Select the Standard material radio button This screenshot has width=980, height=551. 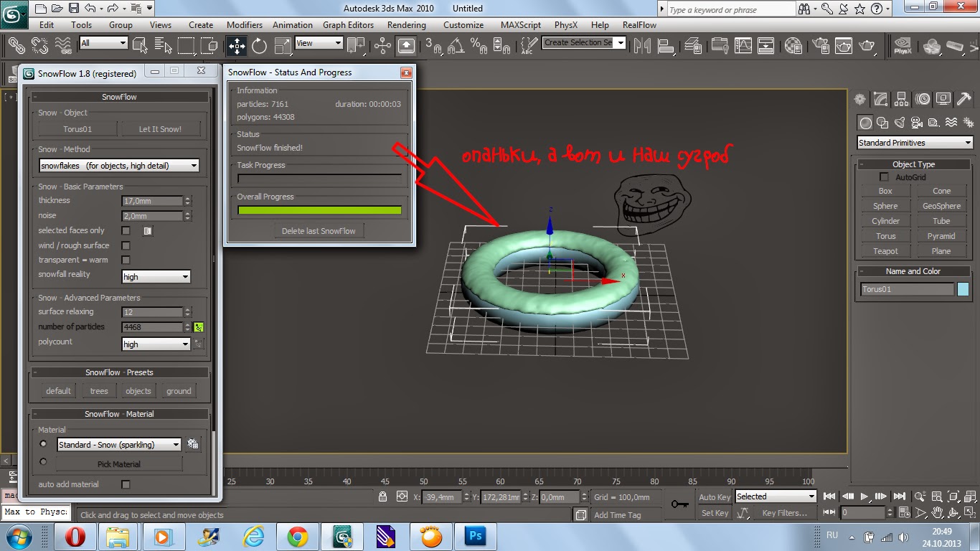pos(43,444)
